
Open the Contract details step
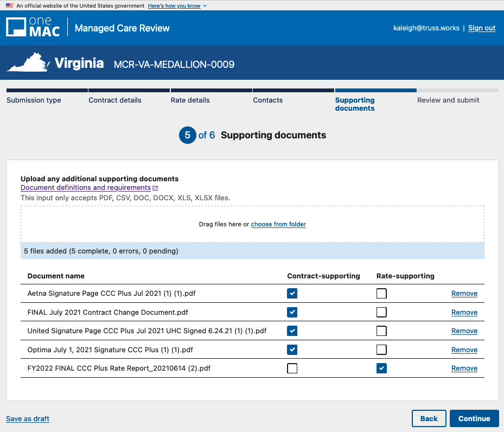pyautogui.click(x=115, y=100)
